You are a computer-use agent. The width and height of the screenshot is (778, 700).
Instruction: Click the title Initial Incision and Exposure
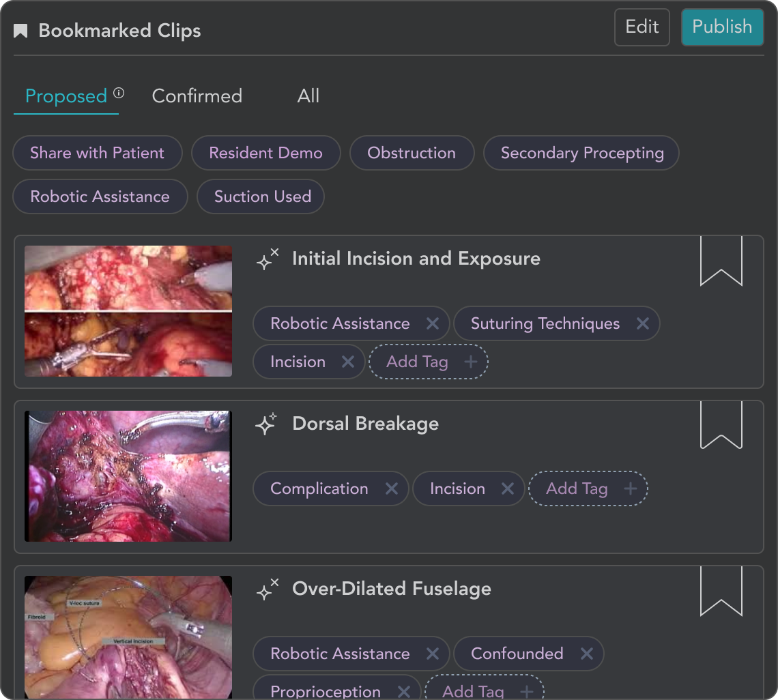416,259
